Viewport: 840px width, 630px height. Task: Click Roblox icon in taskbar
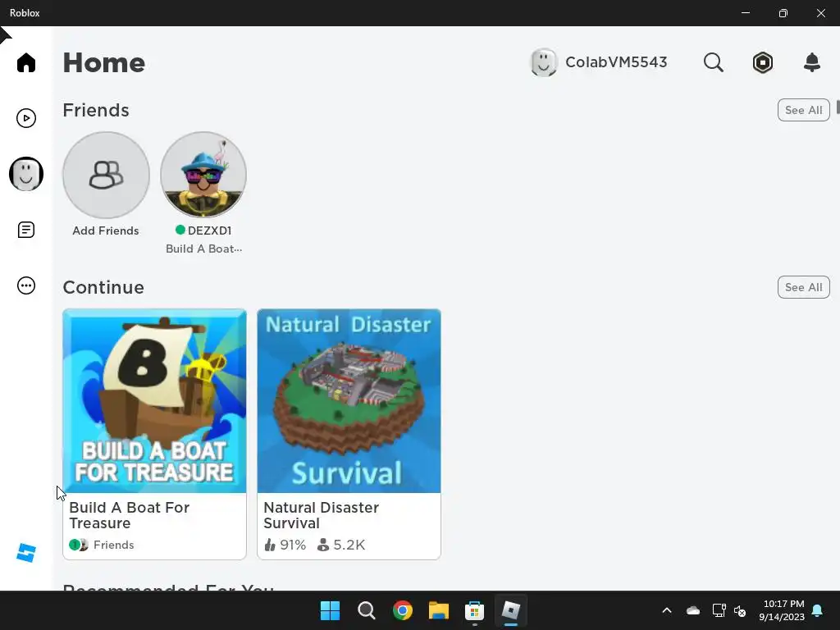(x=510, y=610)
